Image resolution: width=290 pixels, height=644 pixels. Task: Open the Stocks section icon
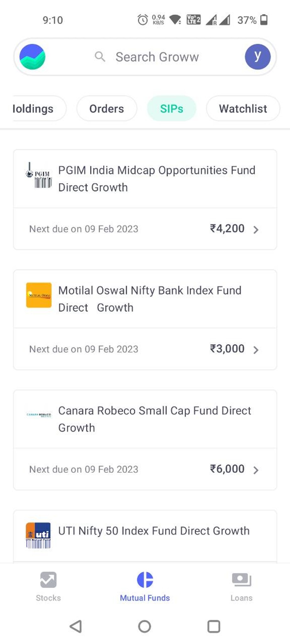click(x=48, y=580)
